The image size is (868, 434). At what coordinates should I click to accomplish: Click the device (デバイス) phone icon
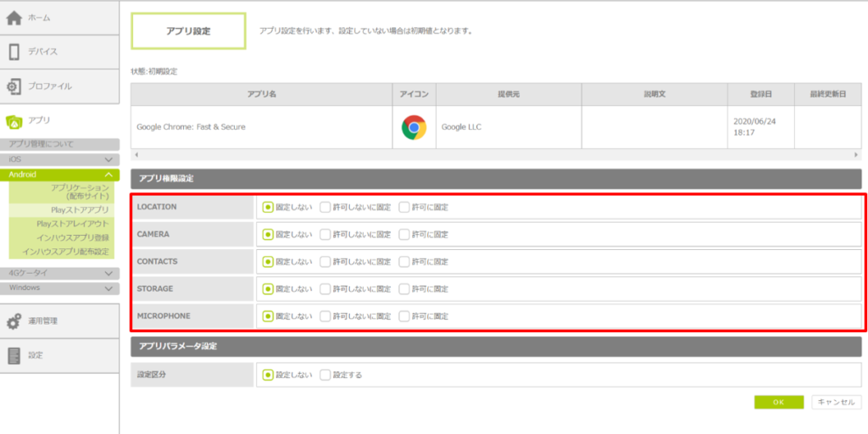[14, 52]
